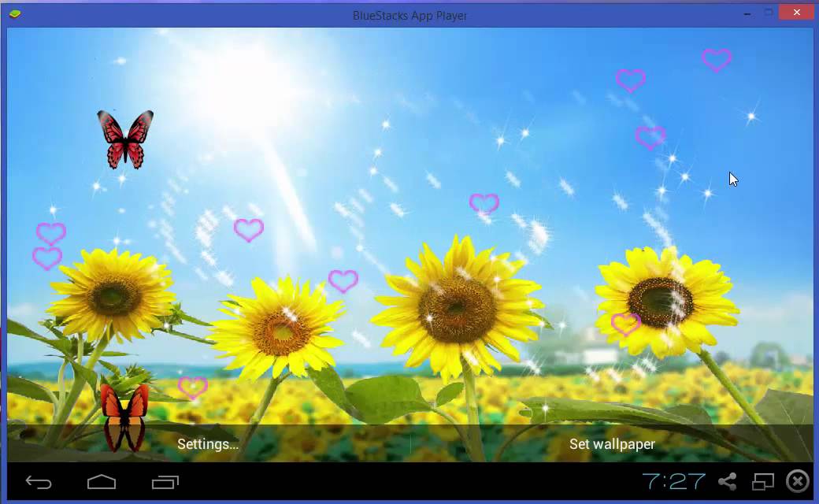Toggle full screen with the window-resize icon
819x504 pixels.
point(763,481)
